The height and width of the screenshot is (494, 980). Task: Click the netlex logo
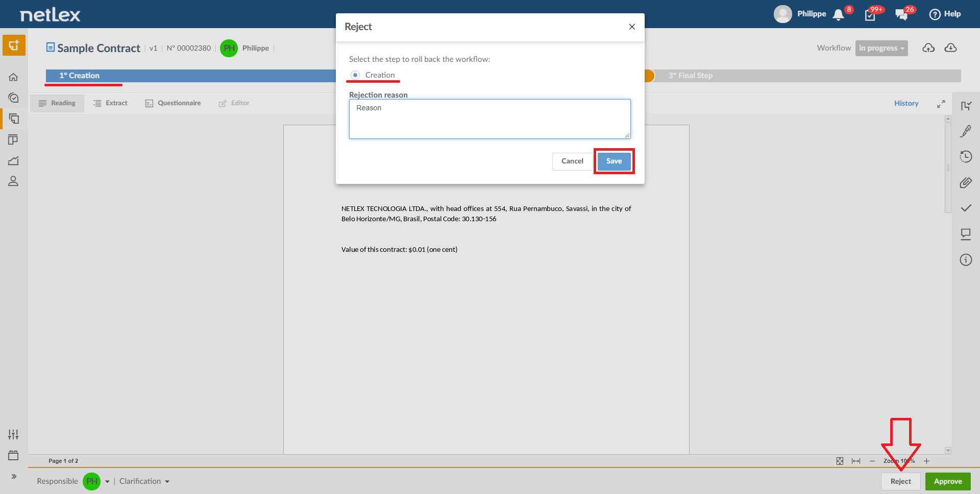click(50, 15)
